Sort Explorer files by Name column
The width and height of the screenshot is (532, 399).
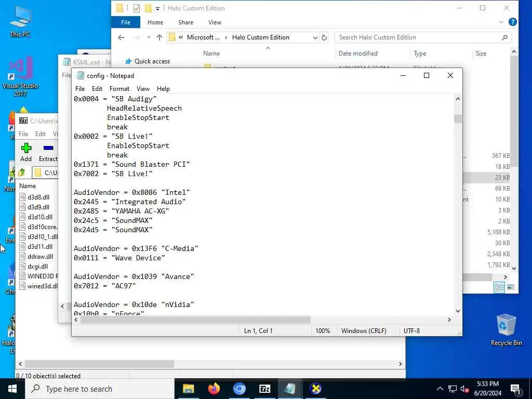[x=211, y=54]
